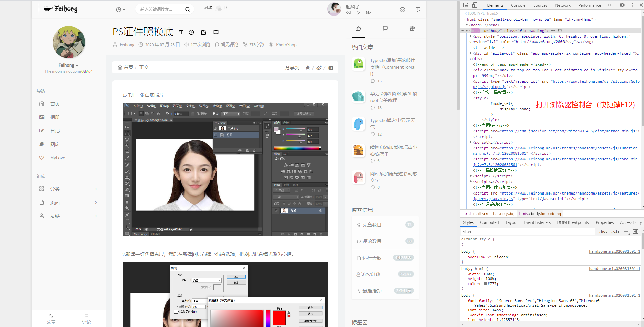The image size is (644, 327).
Task: Open DevTools three-dot customize menu
Action: coord(632,5)
